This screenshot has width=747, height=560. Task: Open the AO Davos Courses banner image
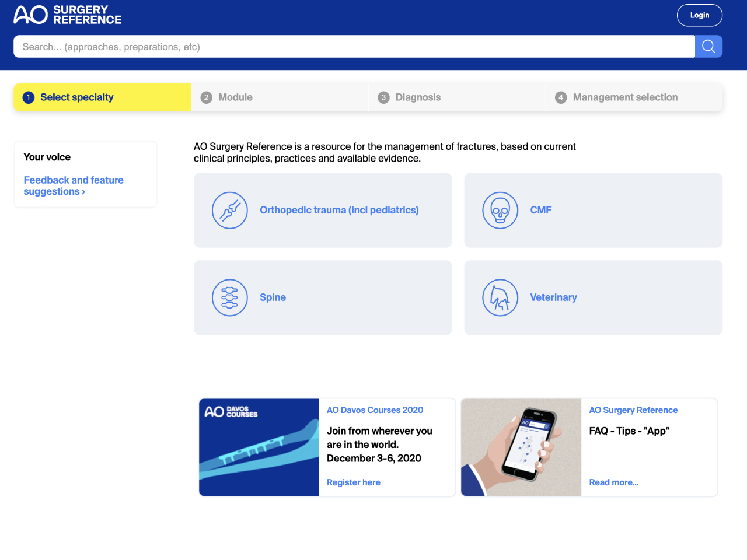259,447
